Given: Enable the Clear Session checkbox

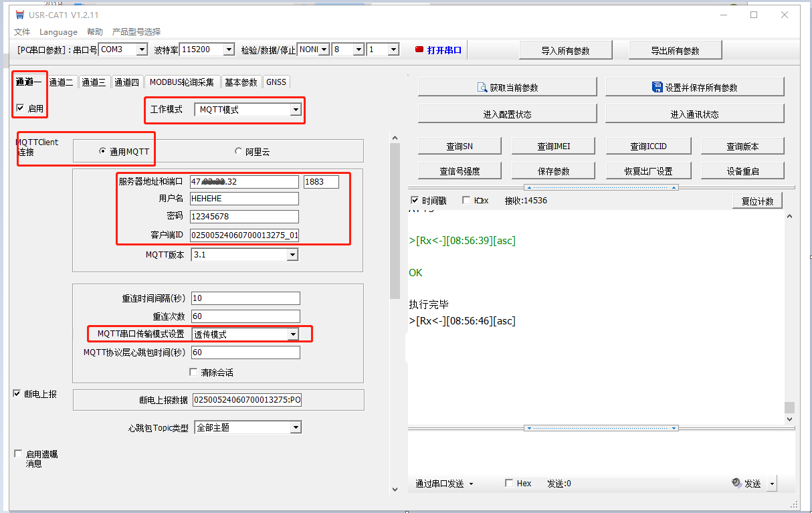Looking at the screenshot, I should click(194, 372).
